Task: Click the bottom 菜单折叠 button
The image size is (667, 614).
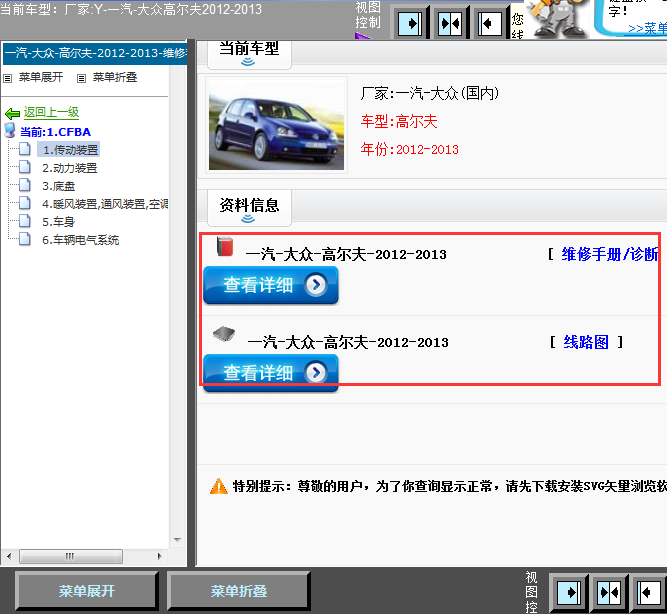Action: (239, 591)
